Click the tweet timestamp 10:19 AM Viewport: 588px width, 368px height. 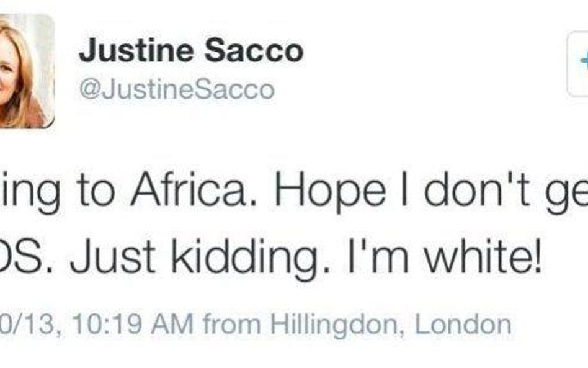[x=133, y=324]
